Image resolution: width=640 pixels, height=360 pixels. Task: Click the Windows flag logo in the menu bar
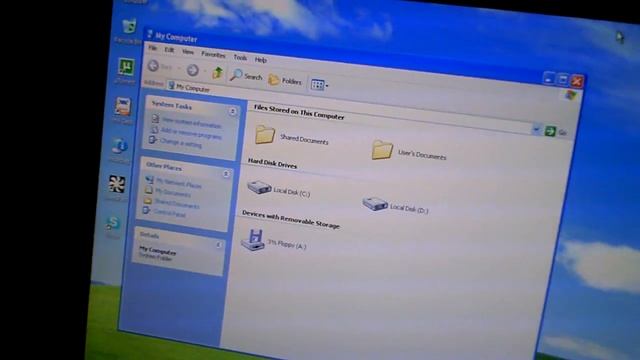[571, 96]
